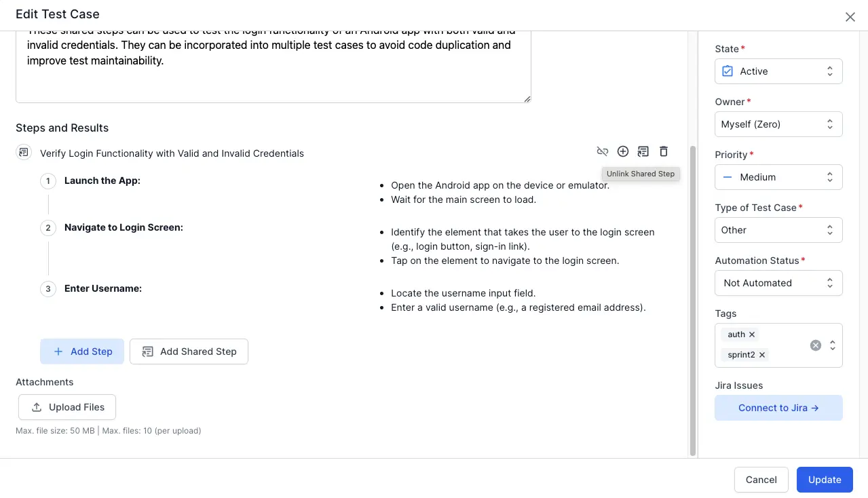Screen dimensions: 868x498
Task: Click the plus-circle add step icon
Action: click(x=623, y=151)
